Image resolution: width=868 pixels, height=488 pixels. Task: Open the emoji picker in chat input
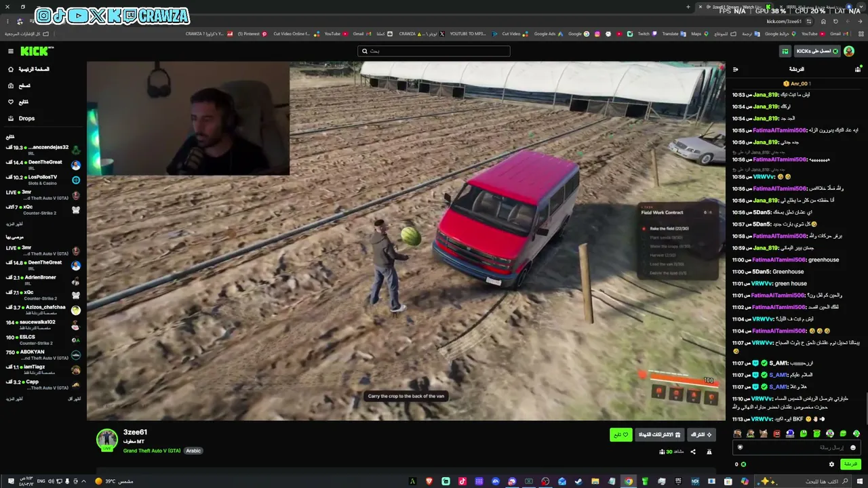(x=853, y=447)
